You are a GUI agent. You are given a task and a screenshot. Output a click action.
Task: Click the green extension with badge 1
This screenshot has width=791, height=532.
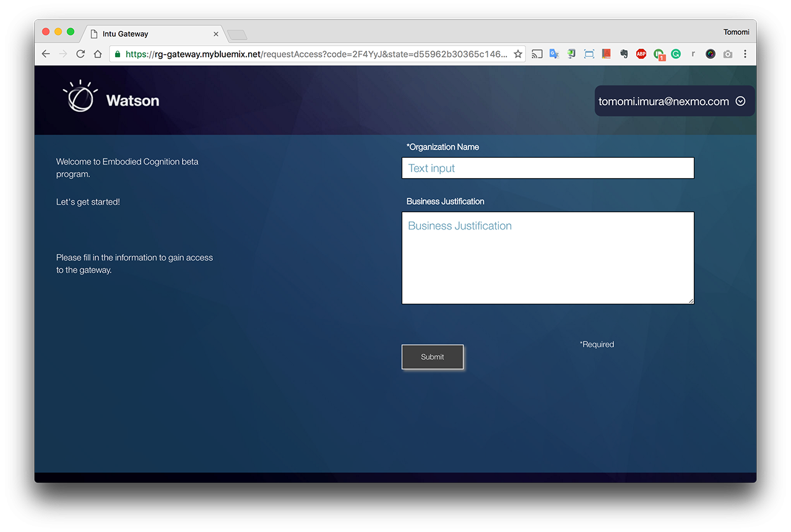(x=659, y=54)
